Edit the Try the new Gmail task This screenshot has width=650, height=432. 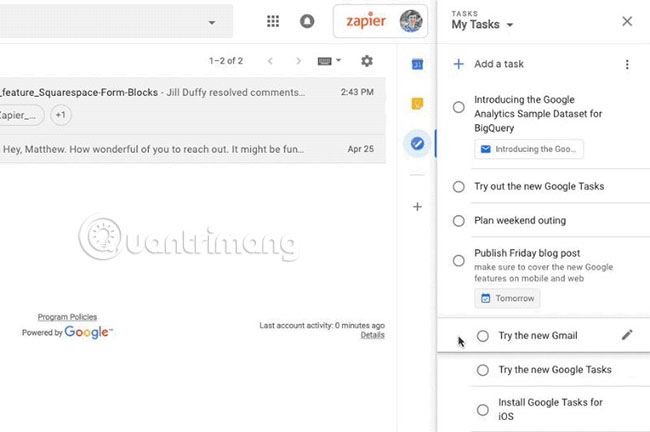pyautogui.click(x=627, y=335)
